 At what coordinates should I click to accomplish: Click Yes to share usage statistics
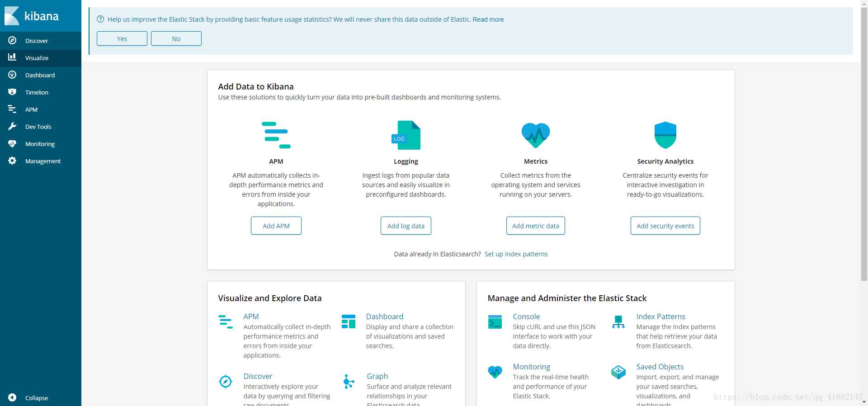(122, 38)
